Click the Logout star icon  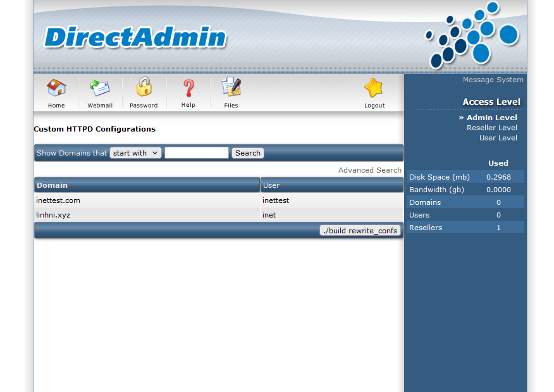[x=374, y=88]
